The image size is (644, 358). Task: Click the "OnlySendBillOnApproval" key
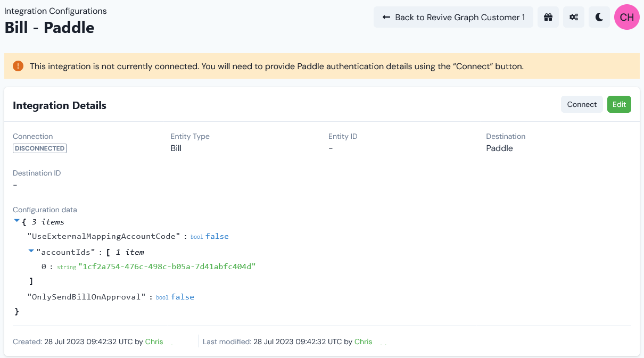tap(87, 297)
